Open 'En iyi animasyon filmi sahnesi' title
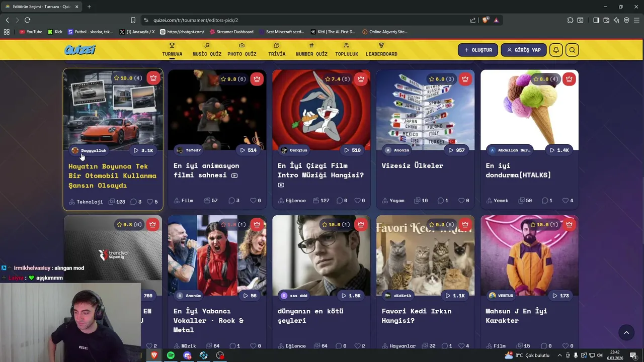The height and width of the screenshot is (362, 644). [x=206, y=170]
